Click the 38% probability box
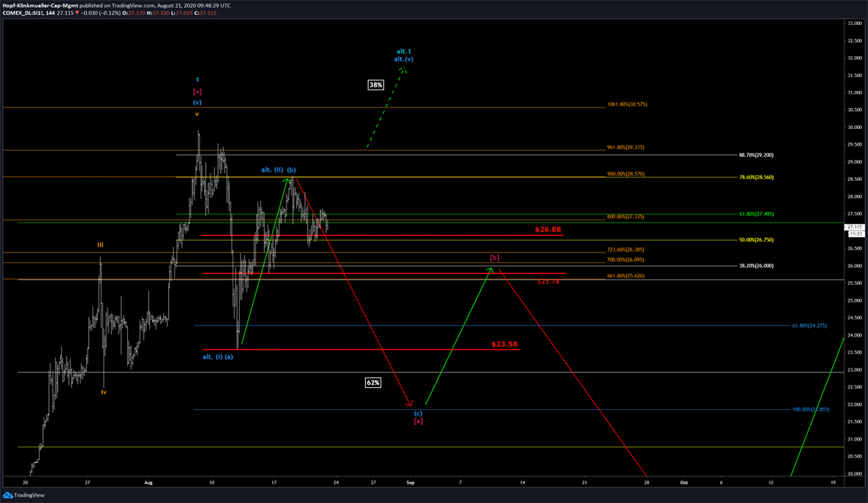 coord(376,85)
